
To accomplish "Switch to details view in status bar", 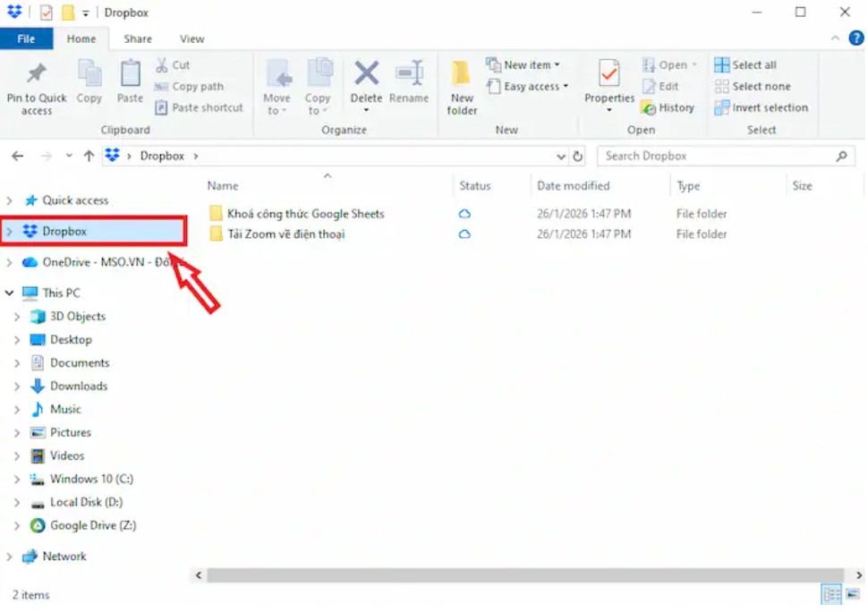I will [x=831, y=595].
